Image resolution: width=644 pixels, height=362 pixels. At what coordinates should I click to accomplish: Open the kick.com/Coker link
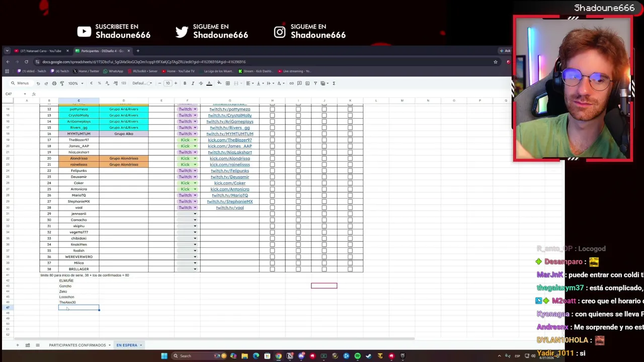pos(229,183)
